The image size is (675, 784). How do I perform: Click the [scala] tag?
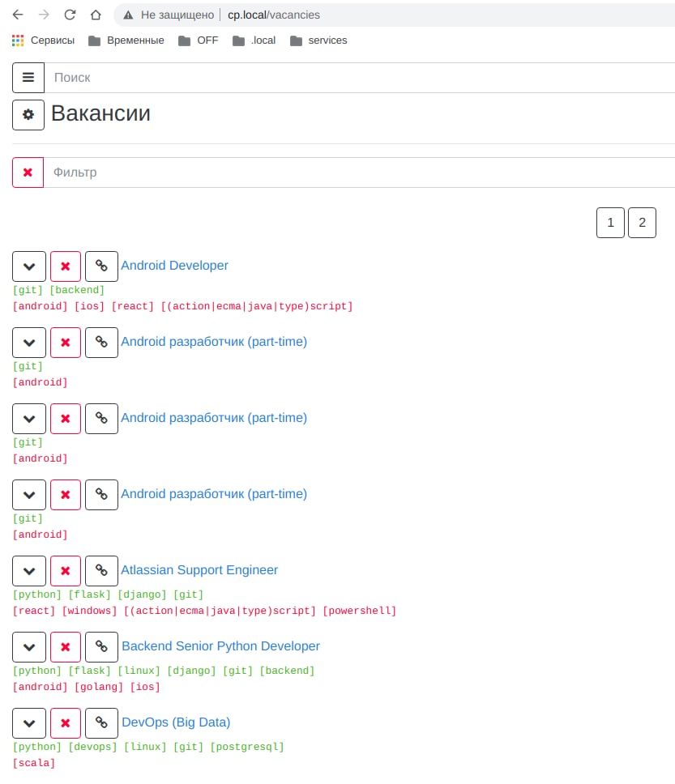click(34, 763)
